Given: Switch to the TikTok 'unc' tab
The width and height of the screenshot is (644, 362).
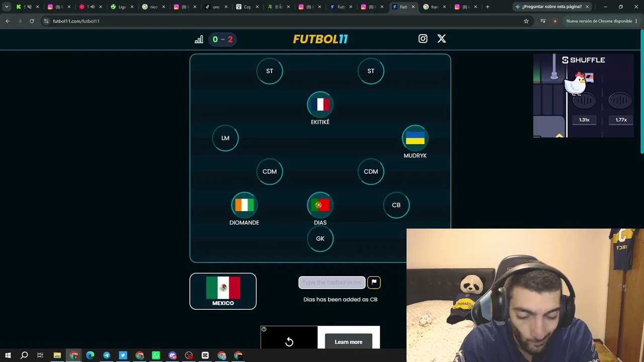Looking at the screenshot, I should pyautogui.click(x=216, y=7).
